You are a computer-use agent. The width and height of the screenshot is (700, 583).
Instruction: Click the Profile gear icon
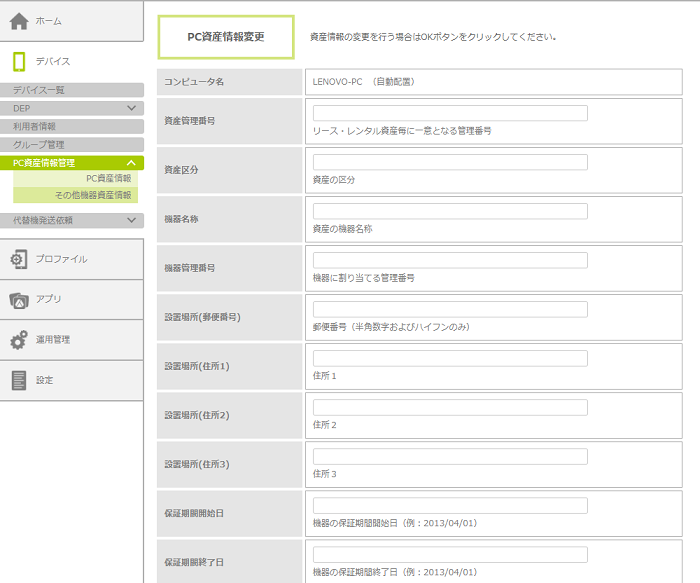point(19,259)
